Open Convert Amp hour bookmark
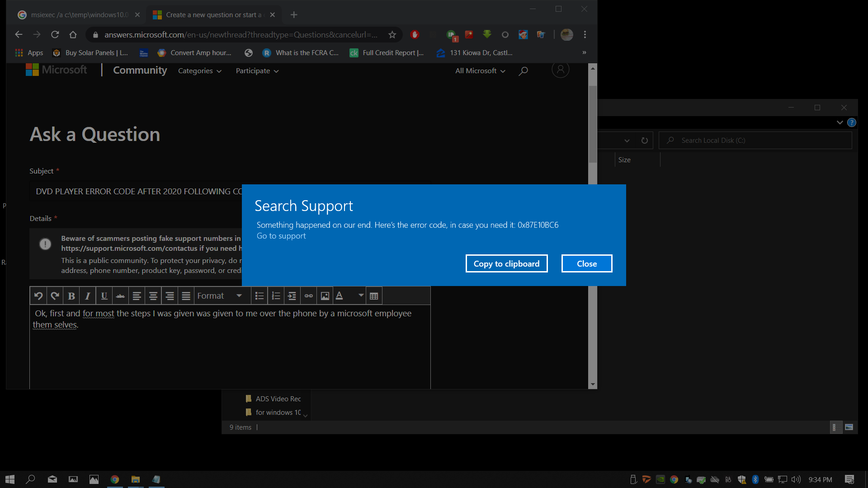868x488 pixels. coord(194,53)
